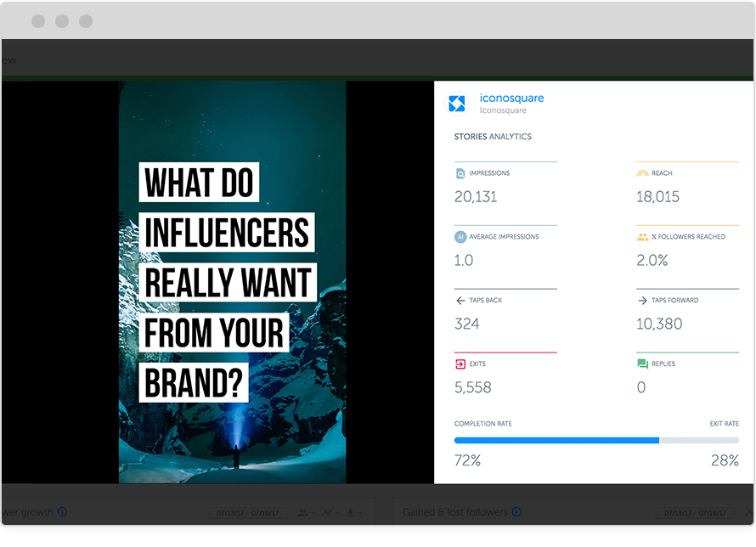This screenshot has width=756, height=547.
Task: Select the 18,015 reach value
Action: 657,196
